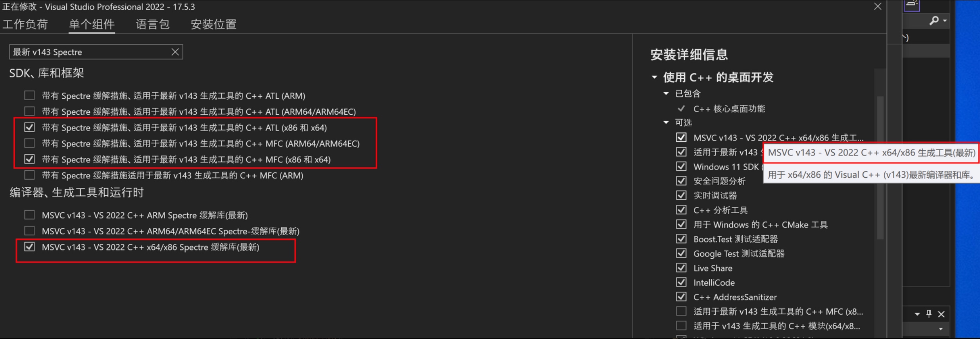This screenshot has height=339, width=980.
Task: Enable the C++ MFC (ARM64/ARM64EC) Spectre component
Action: click(x=29, y=144)
